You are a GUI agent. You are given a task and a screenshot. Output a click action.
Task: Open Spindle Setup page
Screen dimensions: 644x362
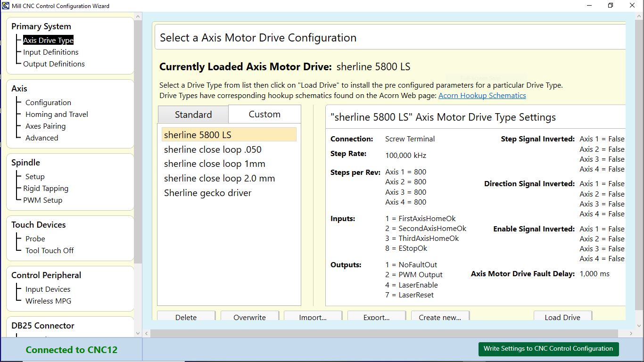tap(35, 177)
